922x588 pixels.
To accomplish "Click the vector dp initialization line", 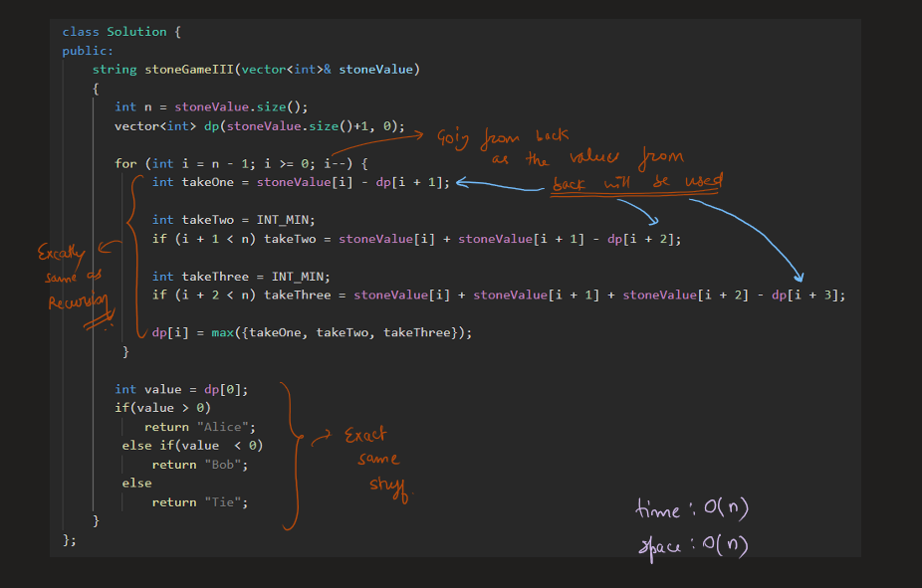I will click(x=259, y=126).
